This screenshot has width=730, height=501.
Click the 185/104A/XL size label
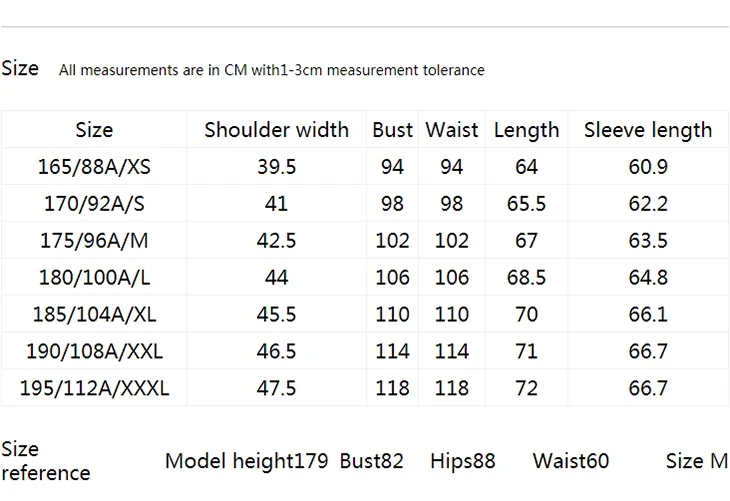tap(94, 314)
